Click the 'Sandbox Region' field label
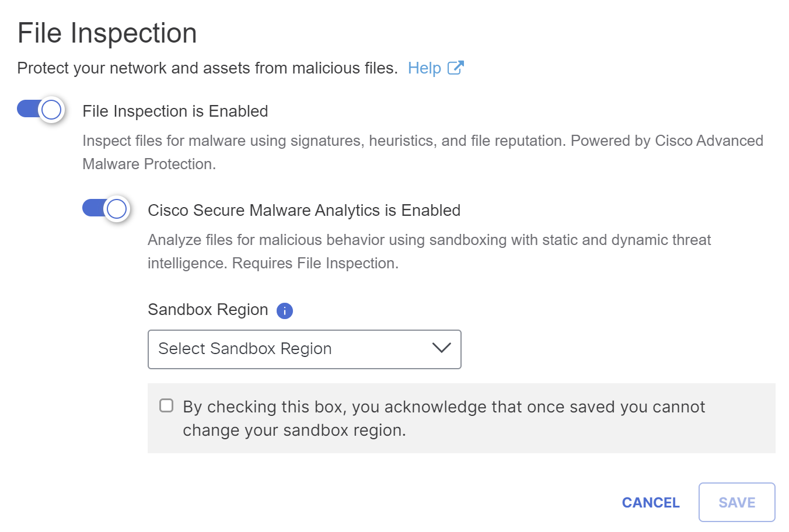 click(208, 310)
